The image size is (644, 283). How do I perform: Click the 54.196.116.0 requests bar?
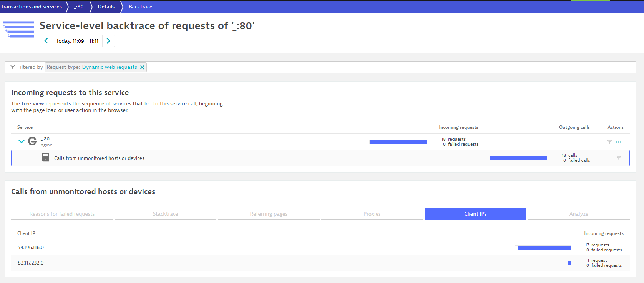point(543,248)
